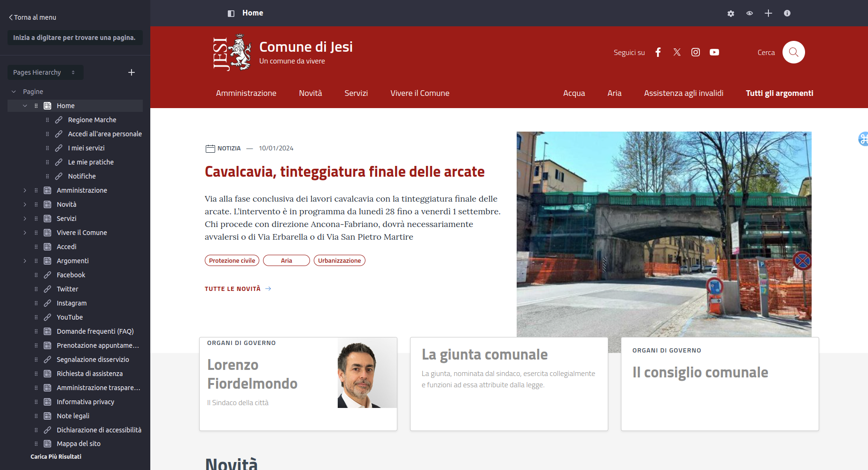Image resolution: width=868 pixels, height=470 pixels.
Task: Toggle sidebar panel icon beside Home title
Action: [x=231, y=14]
